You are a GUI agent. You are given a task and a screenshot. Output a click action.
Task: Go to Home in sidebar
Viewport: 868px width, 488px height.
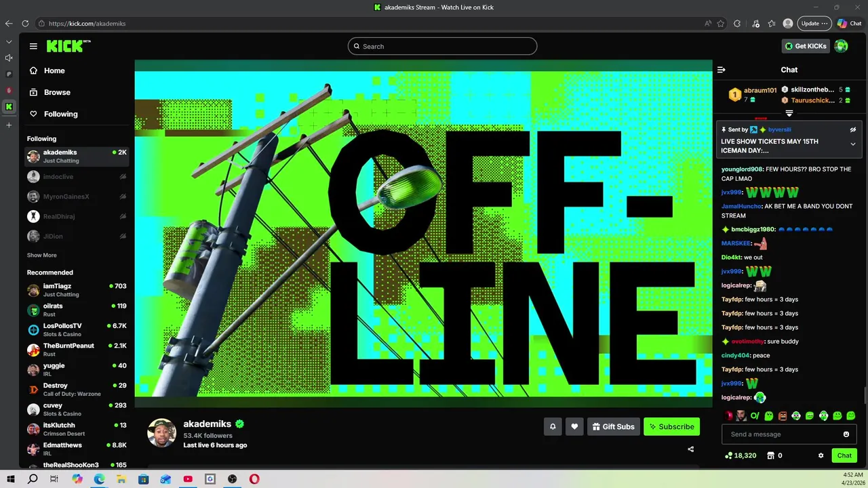point(54,70)
